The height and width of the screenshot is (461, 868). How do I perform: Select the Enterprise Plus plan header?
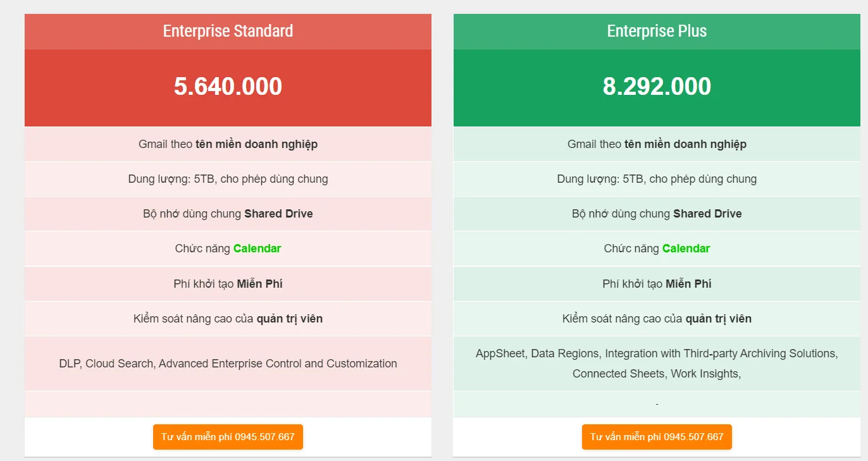point(657,31)
